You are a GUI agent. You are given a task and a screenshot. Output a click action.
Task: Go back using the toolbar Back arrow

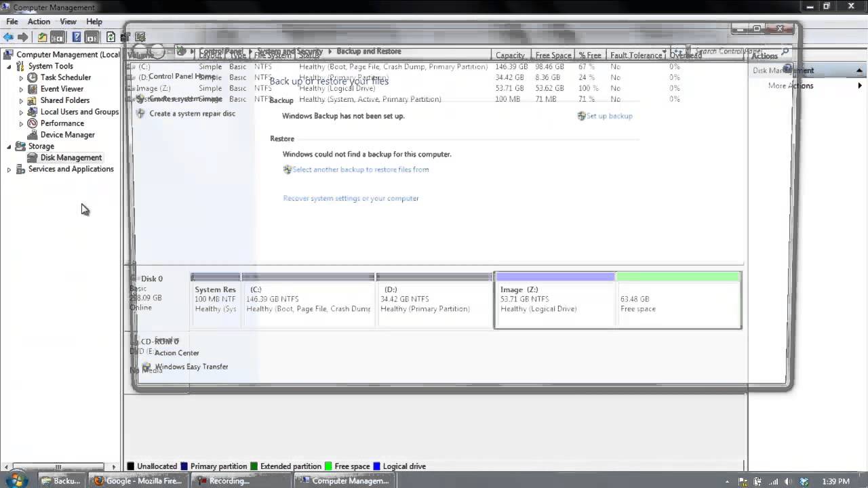(8, 37)
